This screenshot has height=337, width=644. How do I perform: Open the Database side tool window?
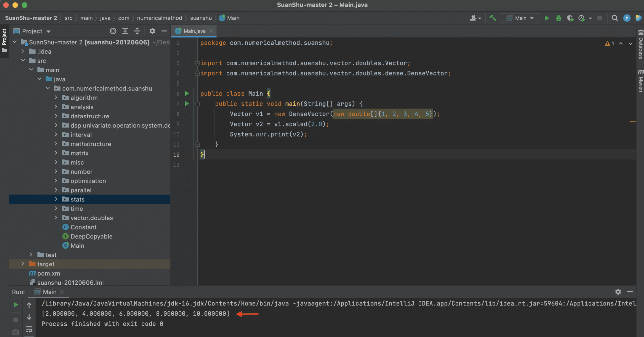(640, 45)
